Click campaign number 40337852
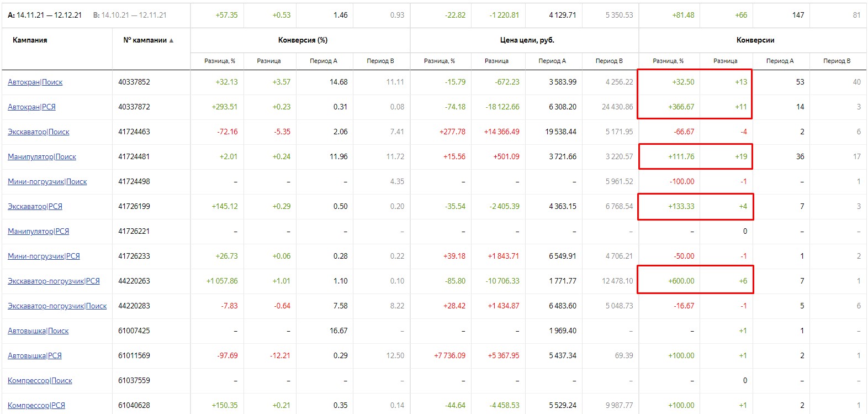This screenshot has height=414, width=868. [134, 82]
